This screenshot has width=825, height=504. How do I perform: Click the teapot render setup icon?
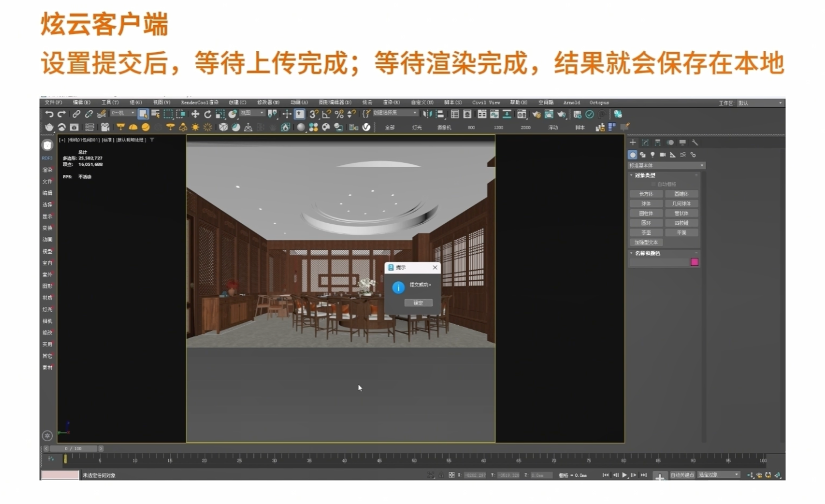49,127
